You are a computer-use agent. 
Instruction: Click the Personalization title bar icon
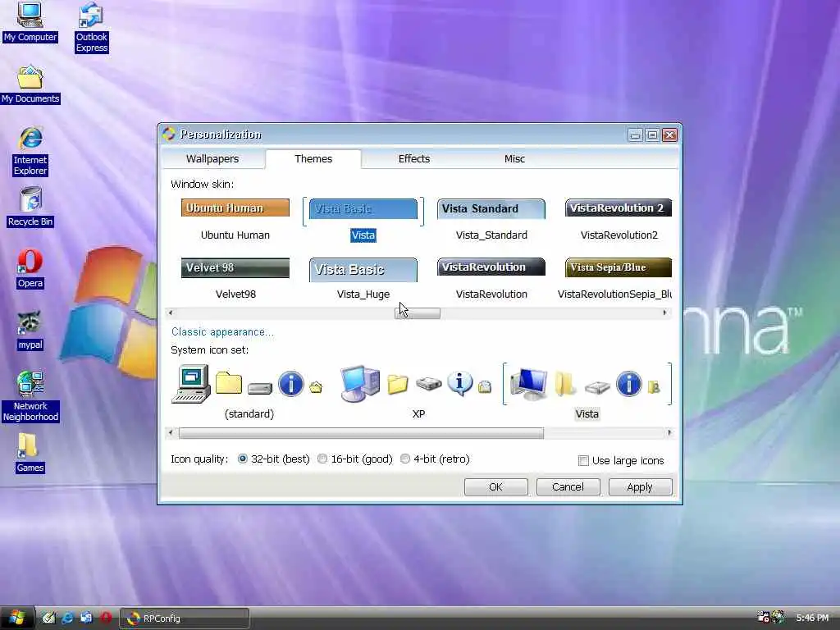[x=169, y=134]
